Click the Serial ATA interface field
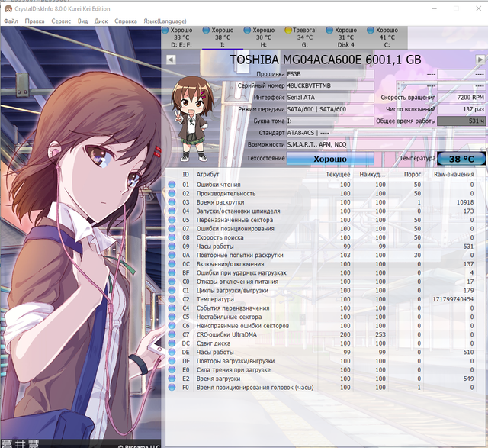Image resolution: width=488 pixels, height=448 pixels. [330, 98]
